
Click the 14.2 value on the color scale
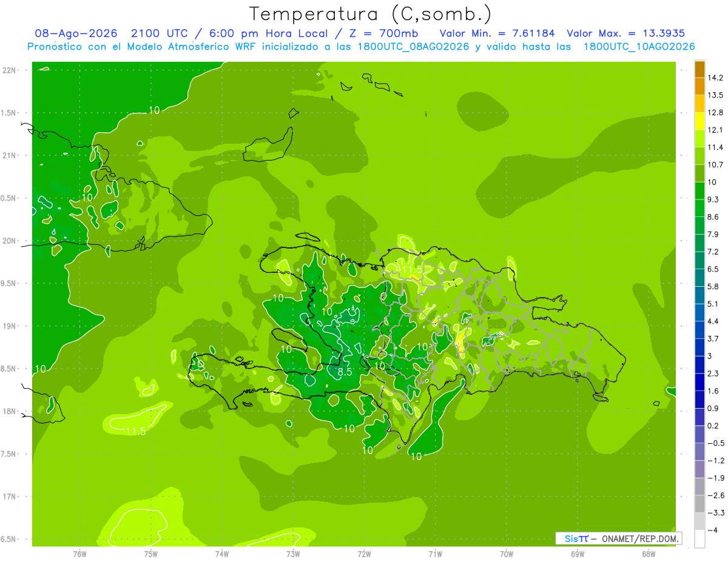click(715, 78)
